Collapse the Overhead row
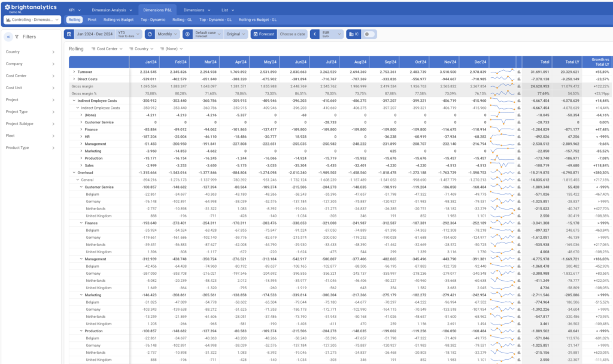Screen dimensions: 613x364 click(x=74, y=173)
